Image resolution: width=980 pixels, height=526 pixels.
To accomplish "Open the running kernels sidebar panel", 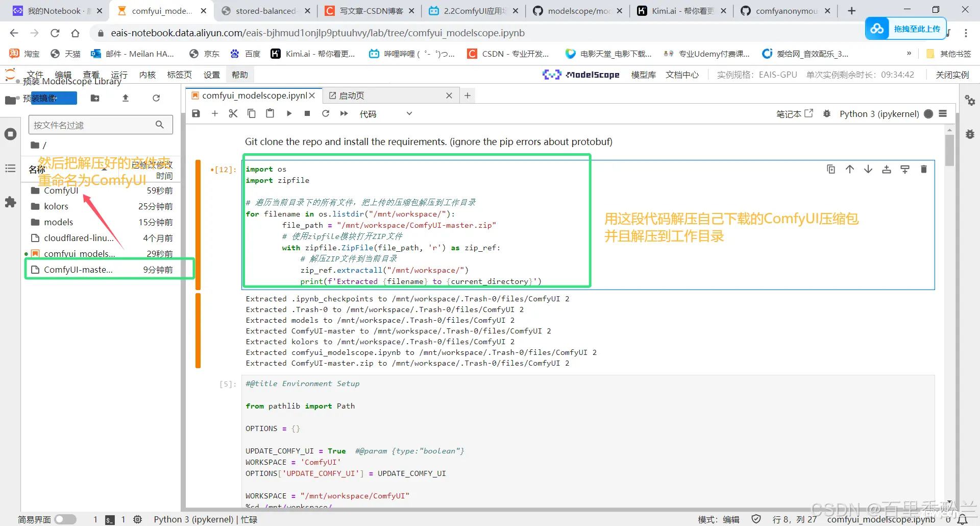I will 10,134.
